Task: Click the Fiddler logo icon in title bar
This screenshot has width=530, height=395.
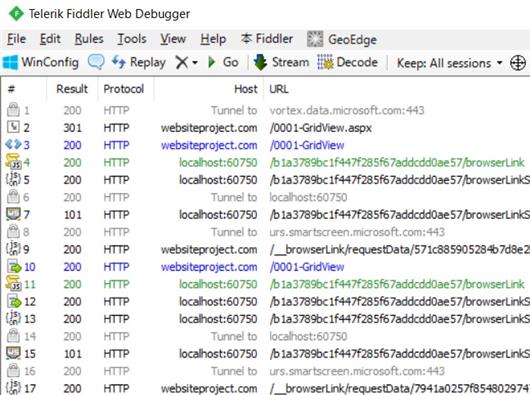Action: 16,14
